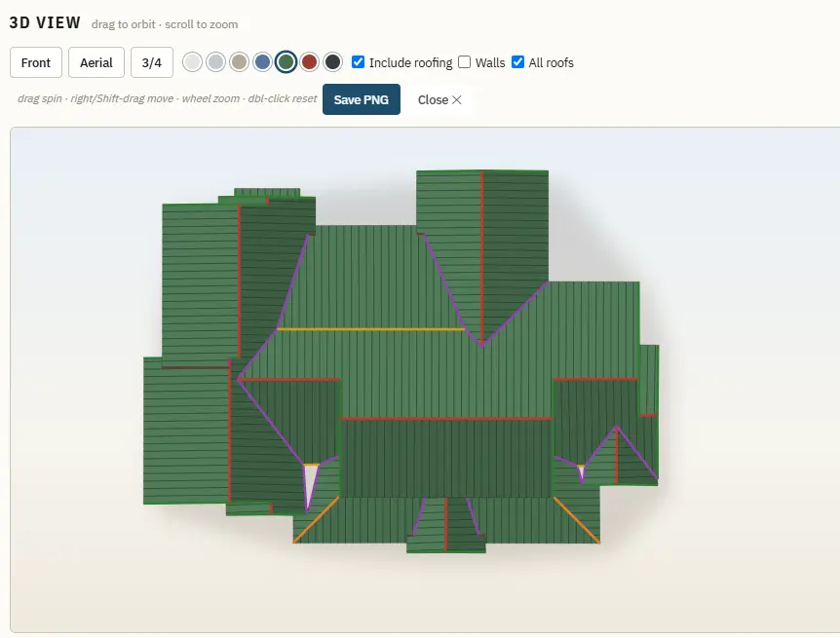Pick the white roof color swatch
Viewport: 840px width, 638px height.
[x=192, y=62]
